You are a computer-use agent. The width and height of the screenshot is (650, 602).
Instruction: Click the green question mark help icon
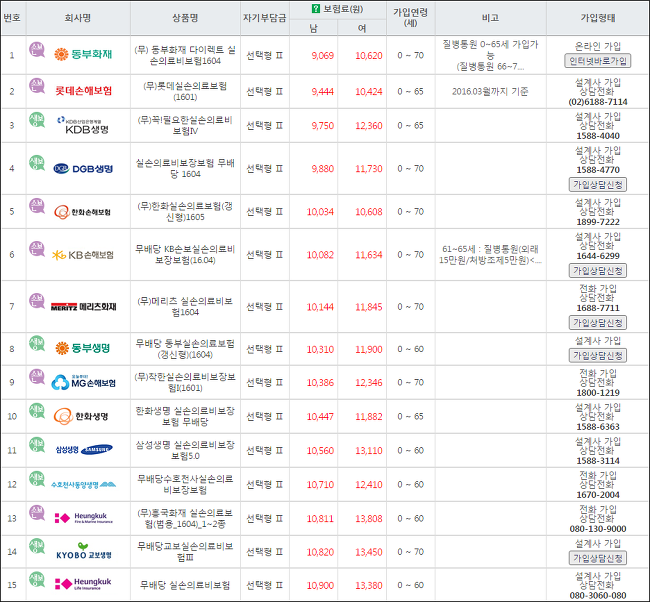(316, 9)
